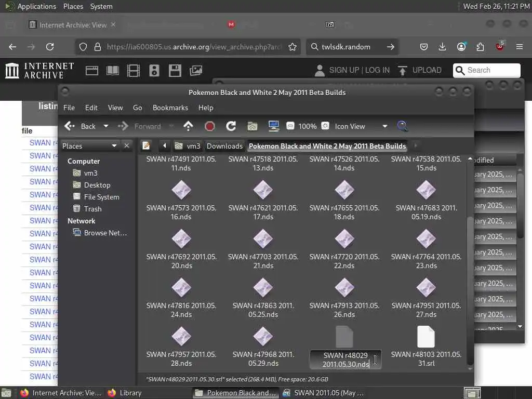Open the Icon View mode dropdown
532x399 pixels.
point(361,126)
